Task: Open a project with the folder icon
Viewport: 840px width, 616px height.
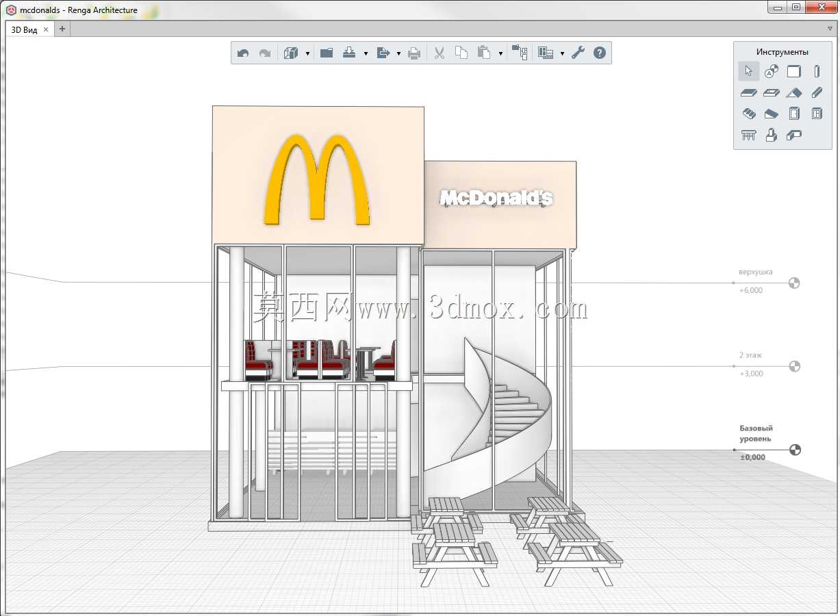Action: pos(327,53)
